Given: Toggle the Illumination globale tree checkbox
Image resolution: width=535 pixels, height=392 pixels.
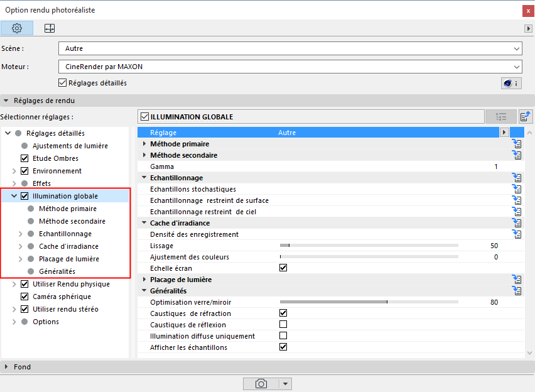Looking at the screenshot, I should 24,196.
